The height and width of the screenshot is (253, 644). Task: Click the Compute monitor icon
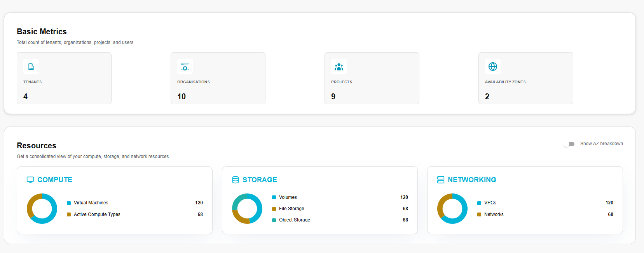tap(30, 180)
